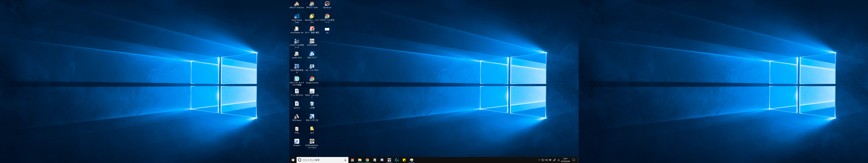868x163 pixels.
Task: Open the volume speaker tray icon
Action: pos(547,160)
